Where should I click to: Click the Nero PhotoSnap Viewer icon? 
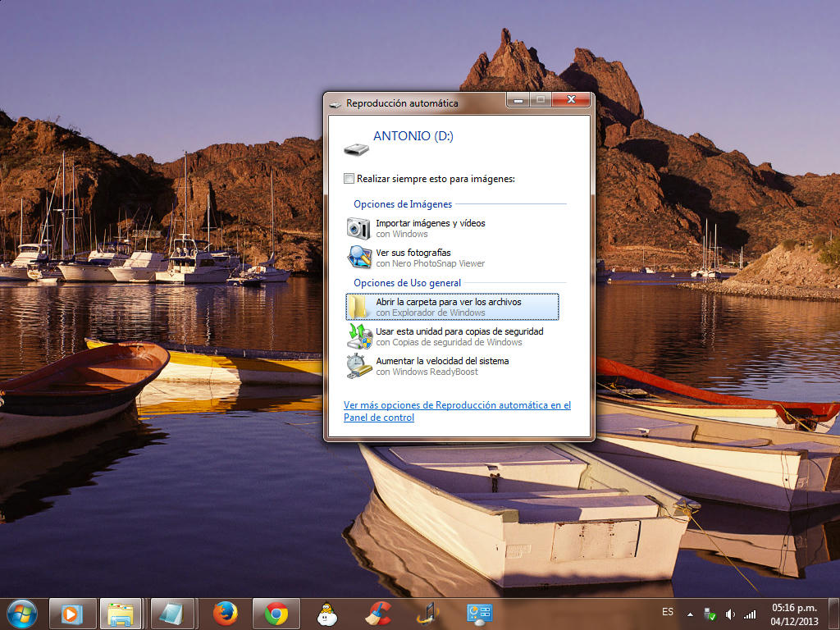(358, 258)
